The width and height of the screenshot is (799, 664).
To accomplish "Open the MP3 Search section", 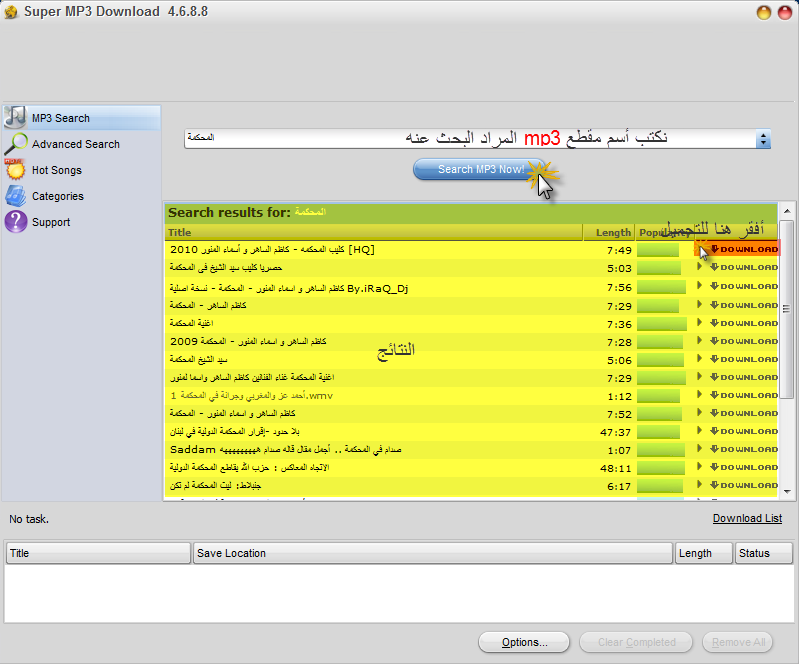I will 82,118.
